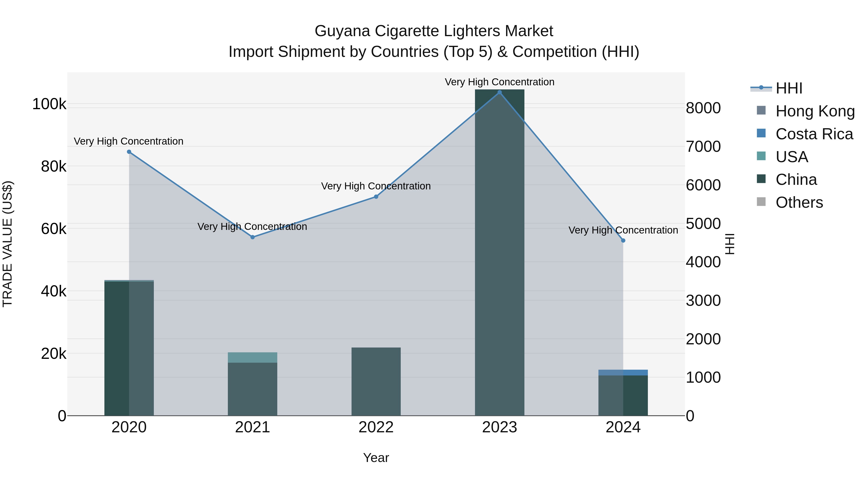Click the 2021 China bar segment
868x488 pixels.
pyautogui.click(x=253, y=389)
